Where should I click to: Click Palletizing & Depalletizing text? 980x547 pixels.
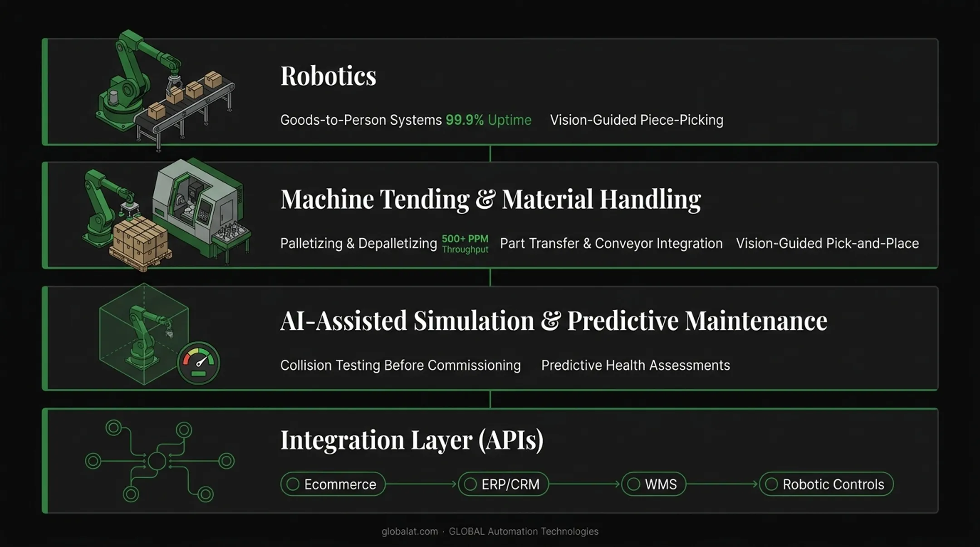coord(358,244)
